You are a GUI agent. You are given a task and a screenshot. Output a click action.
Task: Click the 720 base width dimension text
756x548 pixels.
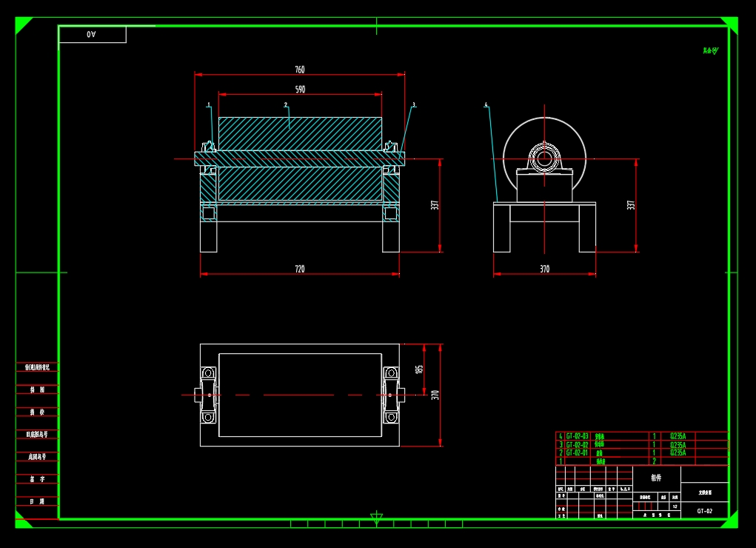[299, 269]
